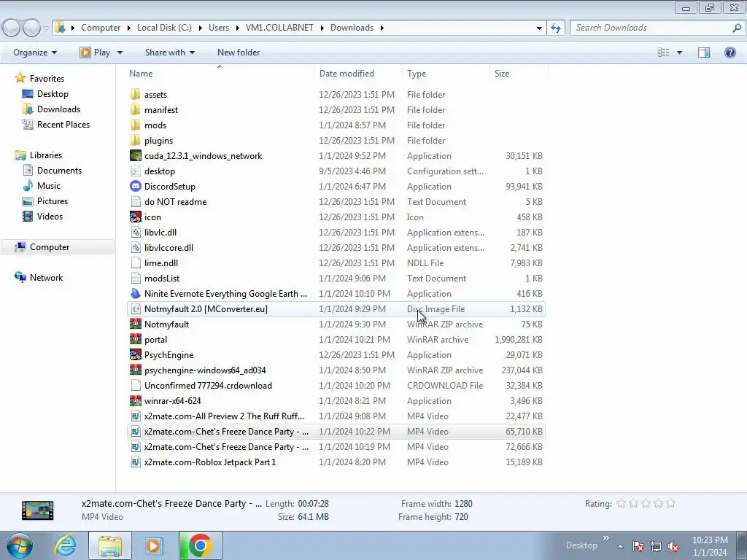Screen dimensions: 747x560
Task: Open the view options dropdown arrow
Action: click(x=679, y=52)
